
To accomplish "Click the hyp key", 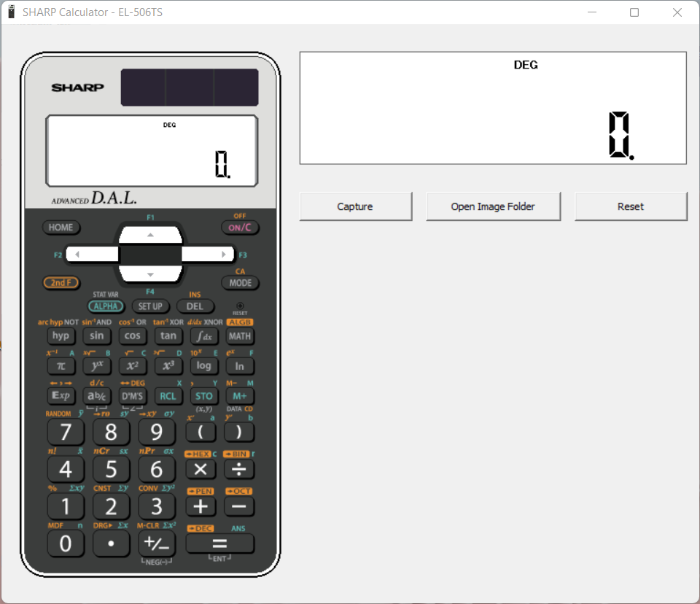I will (x=61, y=336).
